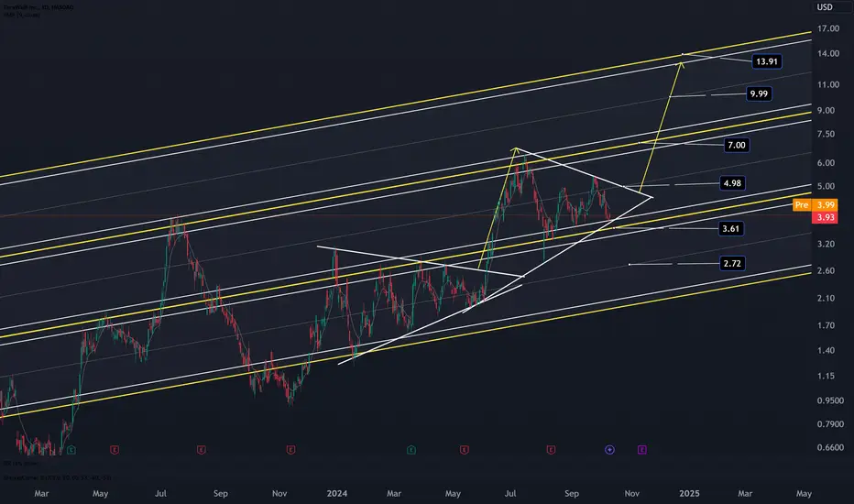Image resolution: width=854 pixels, height=504 pixels.
Task: Click the 4.98 price level label
Action: [732, 183]
